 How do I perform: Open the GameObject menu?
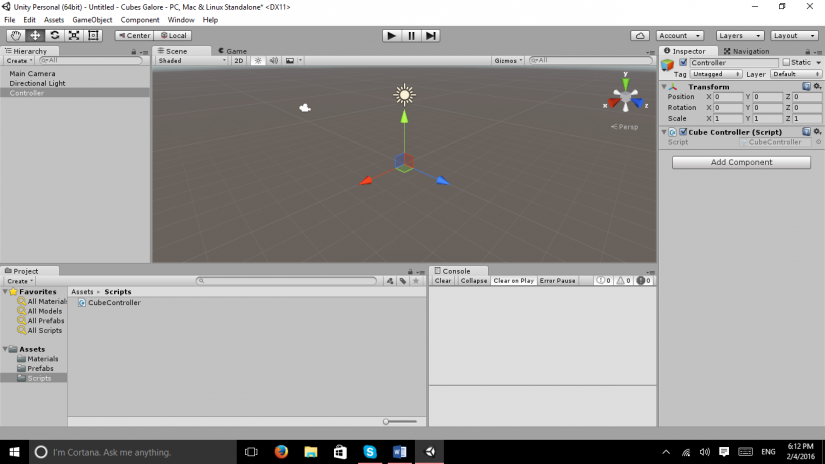(91, 19)
